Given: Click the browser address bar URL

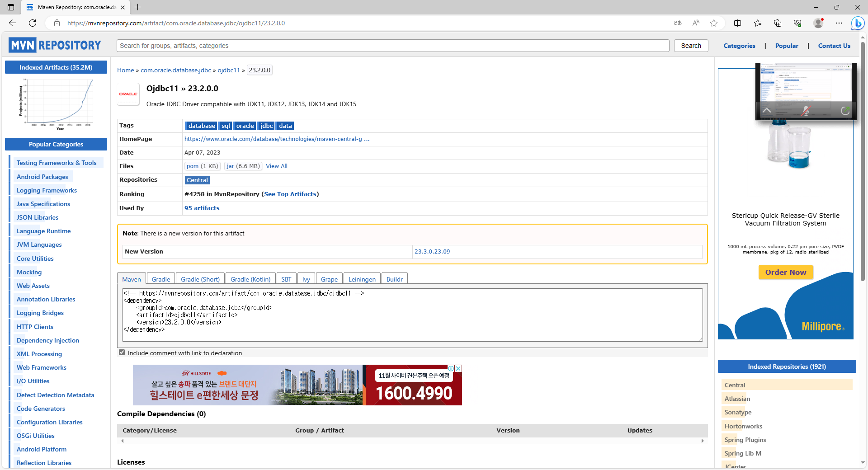Looking at the screenshot, I should point(176,23).
